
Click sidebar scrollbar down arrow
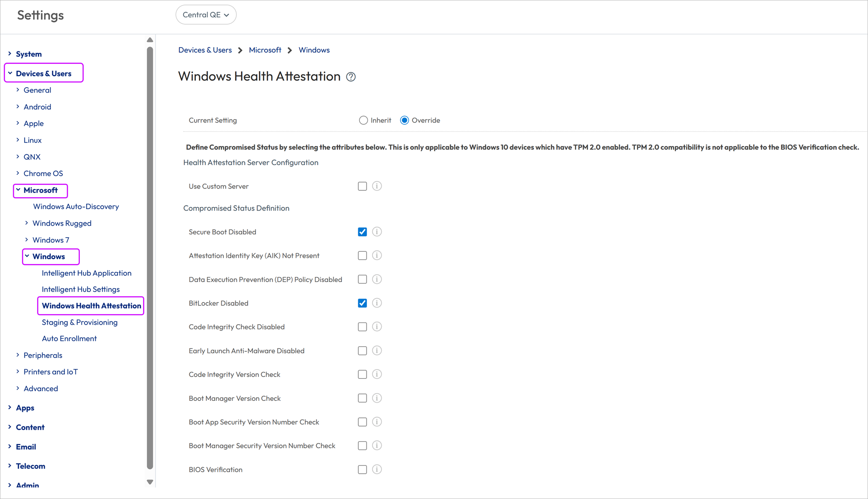150,482
